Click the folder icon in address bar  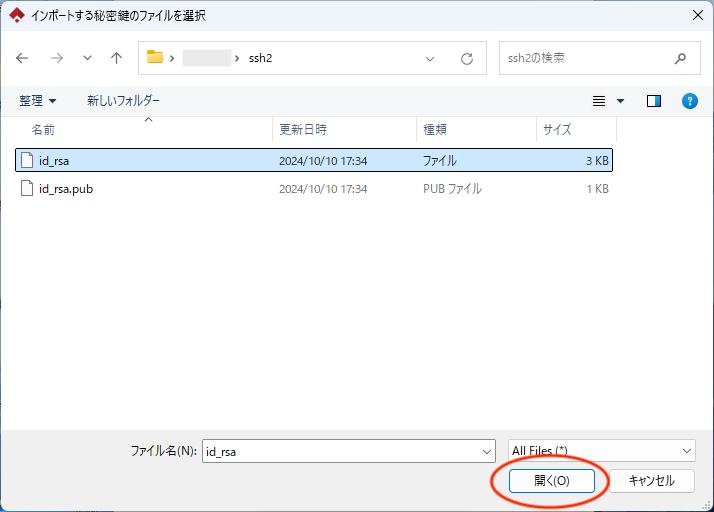click(x=155, y=58)
